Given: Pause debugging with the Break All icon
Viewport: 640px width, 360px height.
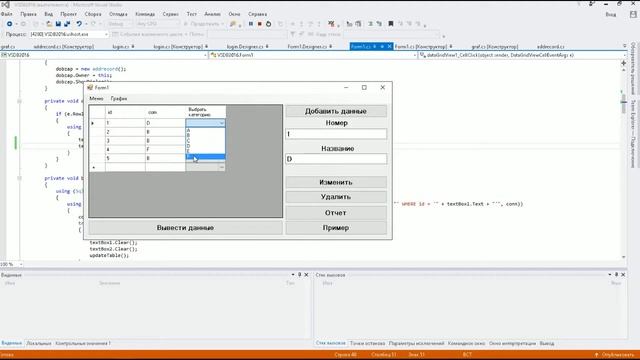Looking at the screenshot, I should point(251,24).
